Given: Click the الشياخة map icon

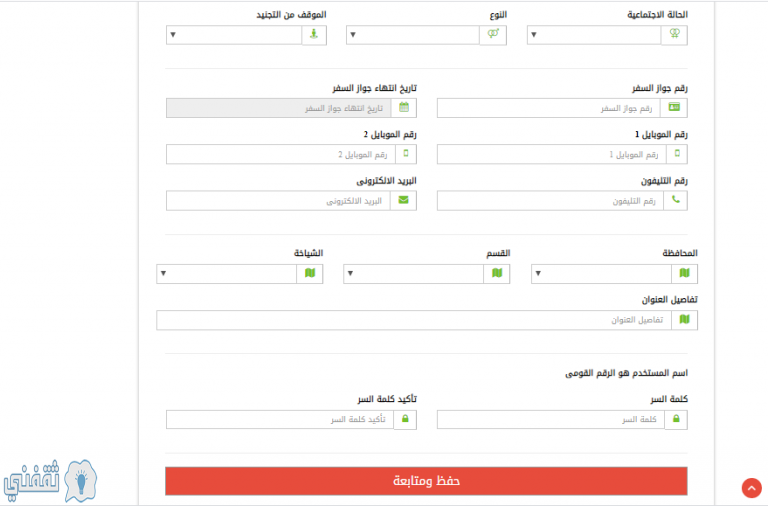Looking at the screenshot, I should (310, 273).
